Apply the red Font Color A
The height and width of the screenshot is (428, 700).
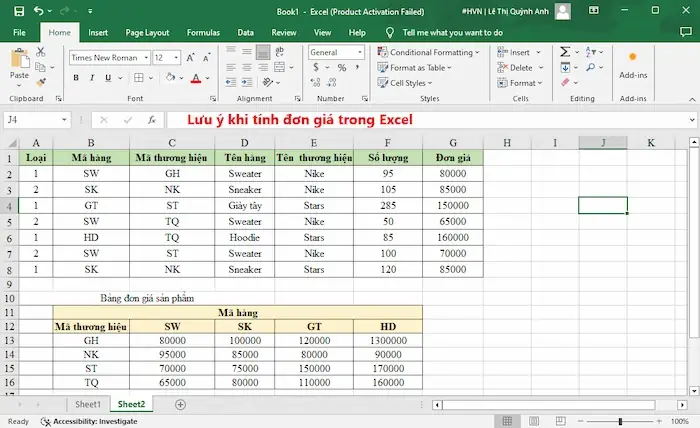click(x=196, y=78)
